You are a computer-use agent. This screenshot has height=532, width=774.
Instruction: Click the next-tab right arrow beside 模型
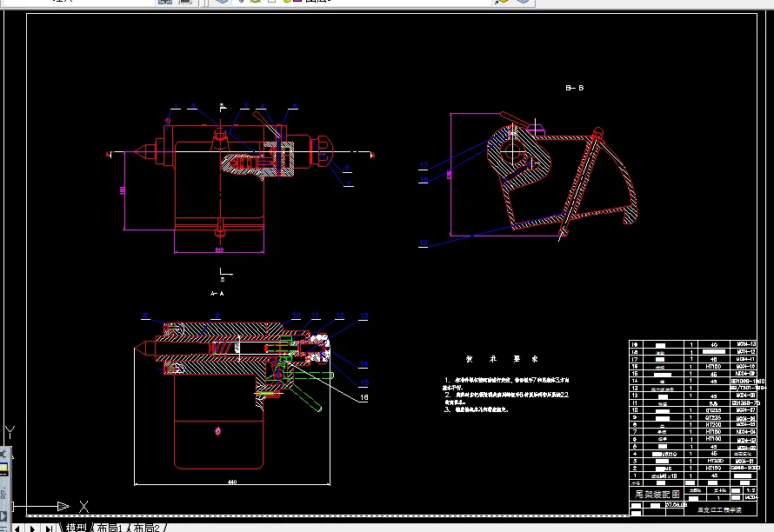click(32, 528)
